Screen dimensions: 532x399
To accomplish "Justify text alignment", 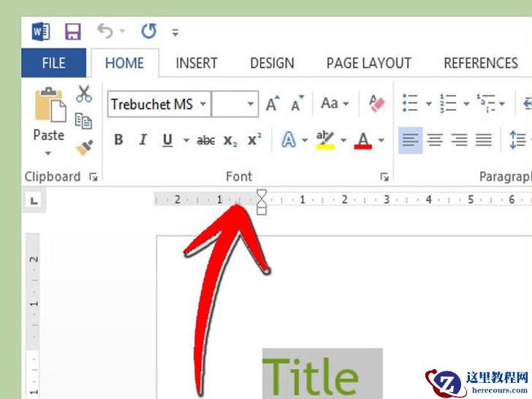I will pyautogui.click(x=484, y=140).
